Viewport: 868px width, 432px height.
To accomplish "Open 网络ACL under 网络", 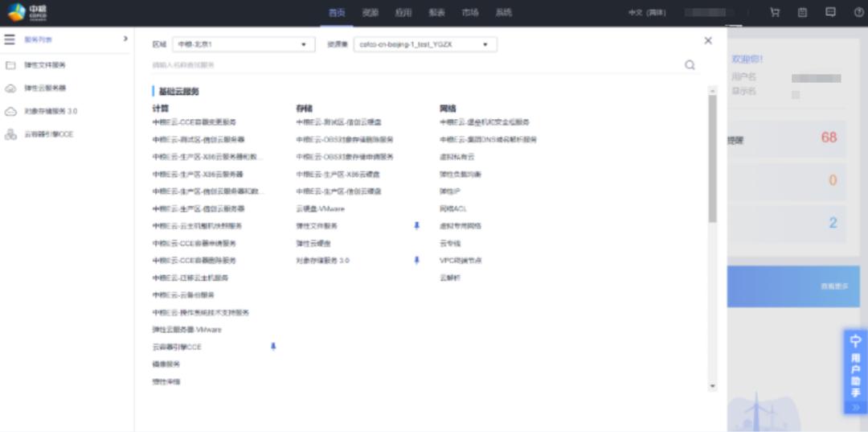I will click(453, 209).
